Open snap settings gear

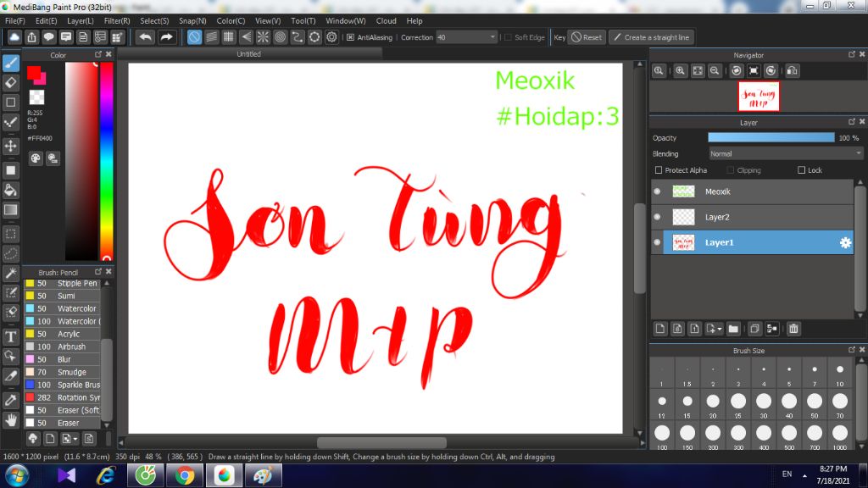pyautogui.click(x=331, y=37)
